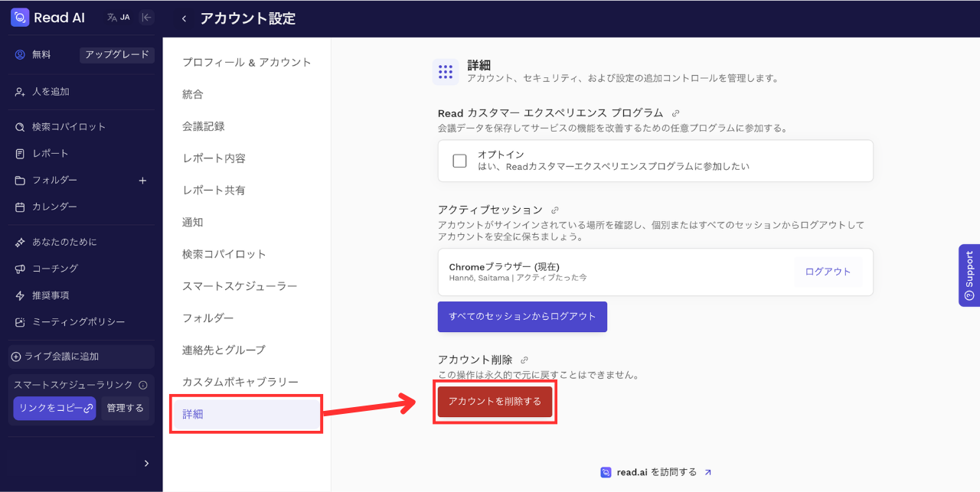Viewport: 980px width, 492px height.
Task: Enable the オプトイン checkbox
Action: 459,161
